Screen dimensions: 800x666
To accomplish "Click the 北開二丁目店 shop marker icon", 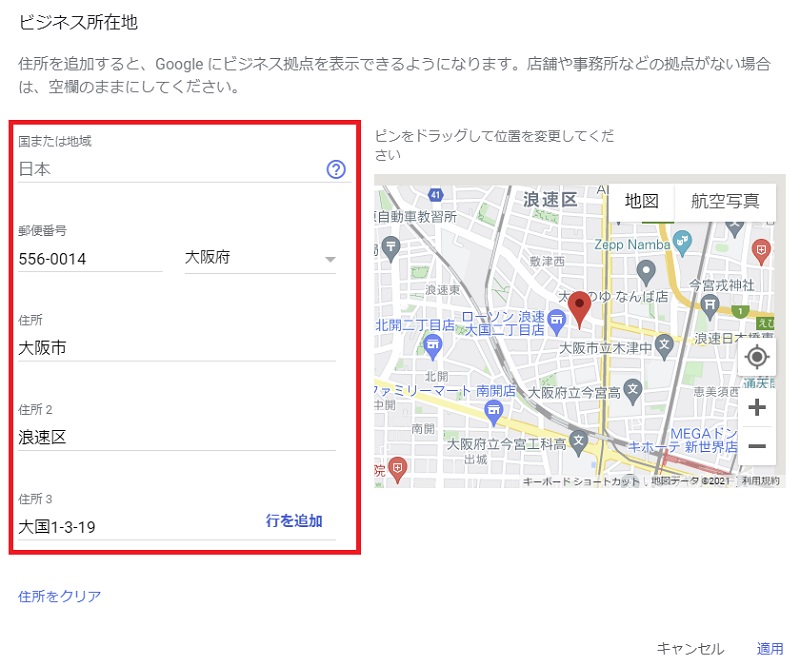I will (433, 347).
